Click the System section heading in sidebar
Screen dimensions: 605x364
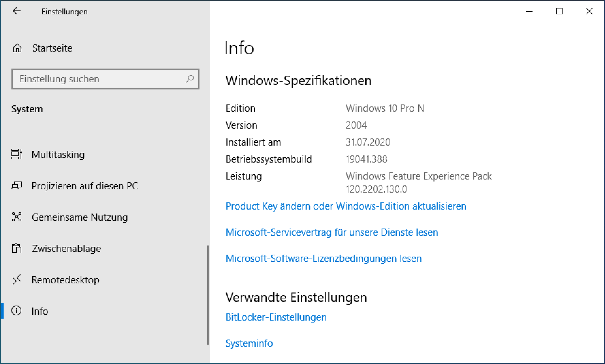coord(27,109)
